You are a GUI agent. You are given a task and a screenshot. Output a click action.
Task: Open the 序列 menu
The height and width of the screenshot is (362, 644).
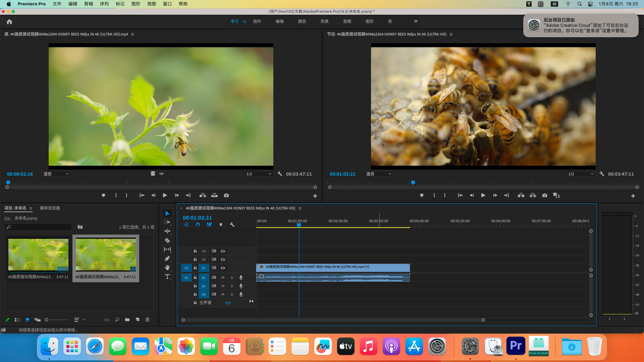(104, 4)
